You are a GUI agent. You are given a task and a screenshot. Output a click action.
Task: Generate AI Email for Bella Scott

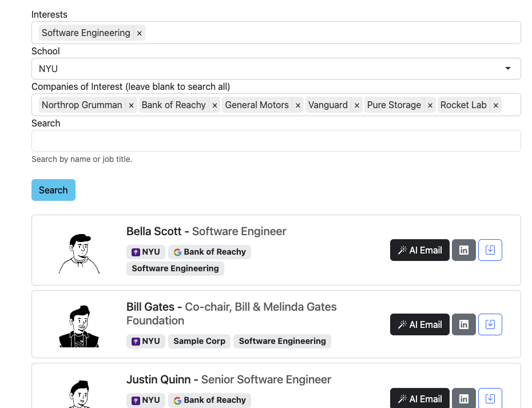pyautogui.click(x=420, y=250)
